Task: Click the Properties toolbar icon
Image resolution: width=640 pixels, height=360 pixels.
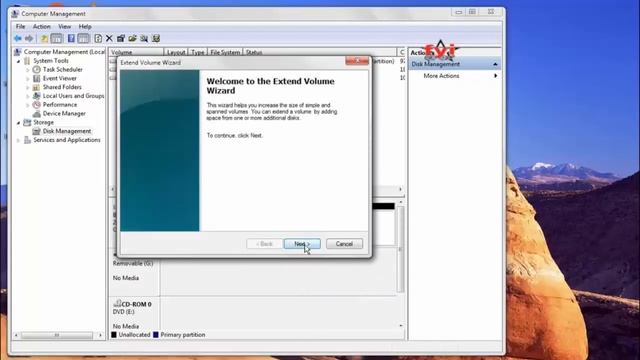Action: click(x=121, y=38)
